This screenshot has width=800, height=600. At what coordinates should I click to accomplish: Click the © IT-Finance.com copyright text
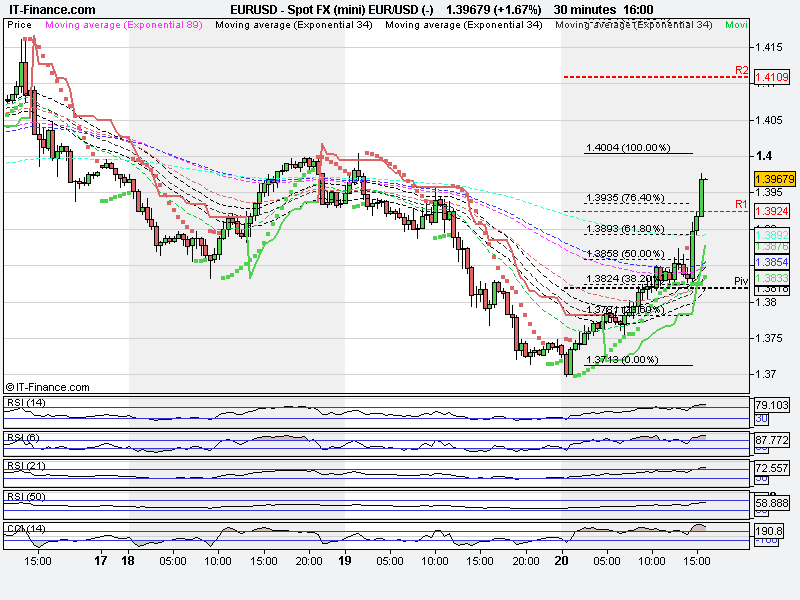(47, 387)
